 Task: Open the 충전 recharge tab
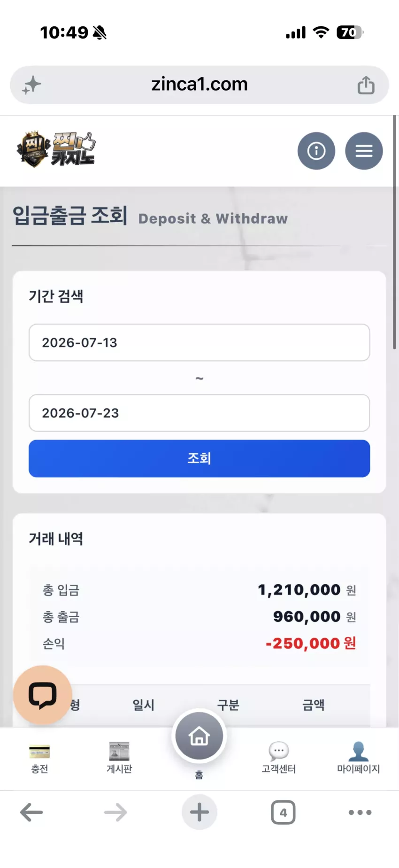(39, 758)
